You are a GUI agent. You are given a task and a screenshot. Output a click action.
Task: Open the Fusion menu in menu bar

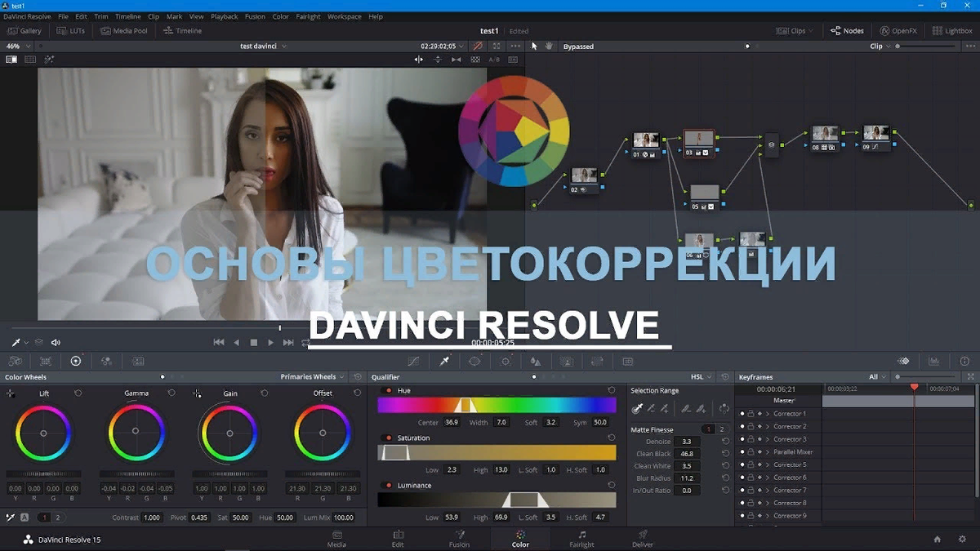point(255,16)
